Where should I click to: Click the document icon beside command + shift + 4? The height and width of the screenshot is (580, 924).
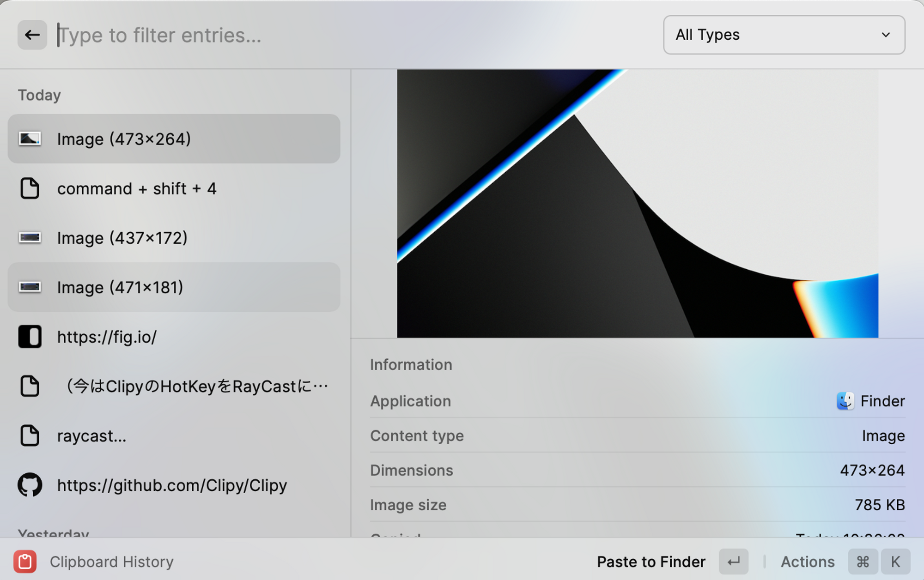tap(30, 188)
